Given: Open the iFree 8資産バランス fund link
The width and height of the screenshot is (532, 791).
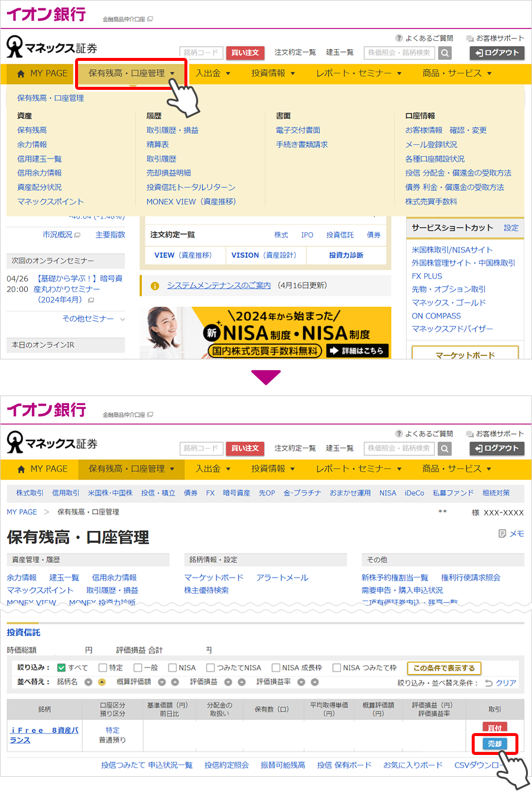Looking at the screenshot, I should (44, 735).
